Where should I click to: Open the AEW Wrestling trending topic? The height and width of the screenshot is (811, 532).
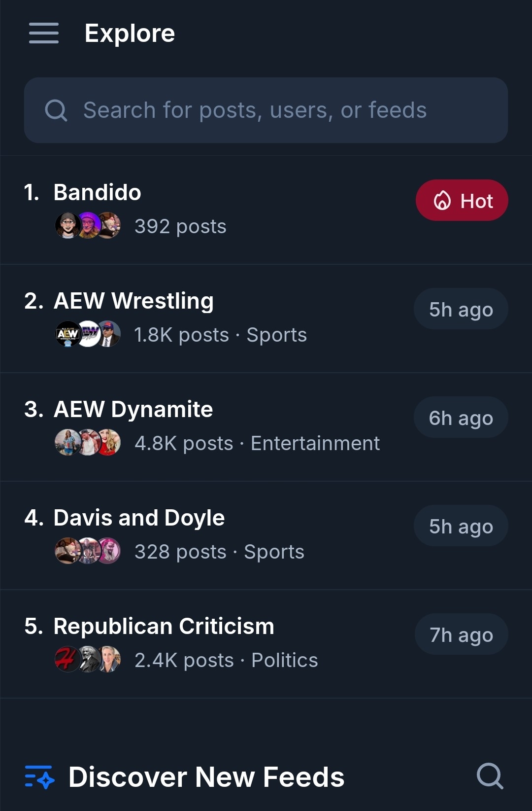(133, 301)
